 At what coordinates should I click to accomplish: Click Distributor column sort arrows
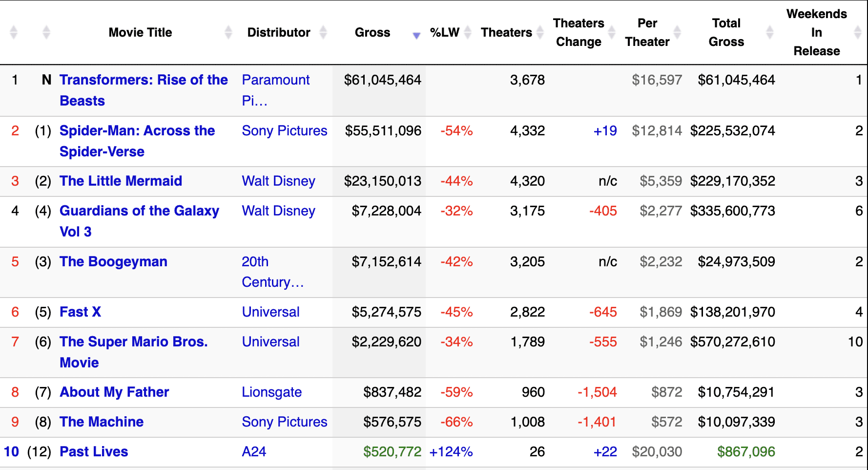tap(323, 32)
